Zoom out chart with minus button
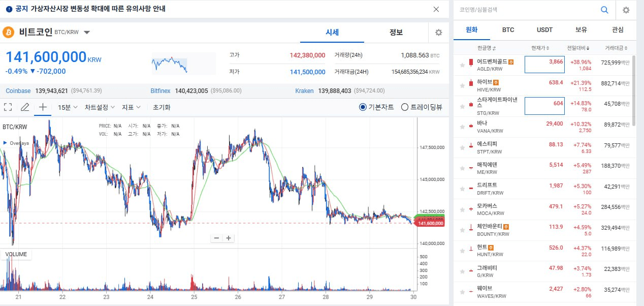The width and height of the screenshot is (644, 306). (x=217, y=238)
